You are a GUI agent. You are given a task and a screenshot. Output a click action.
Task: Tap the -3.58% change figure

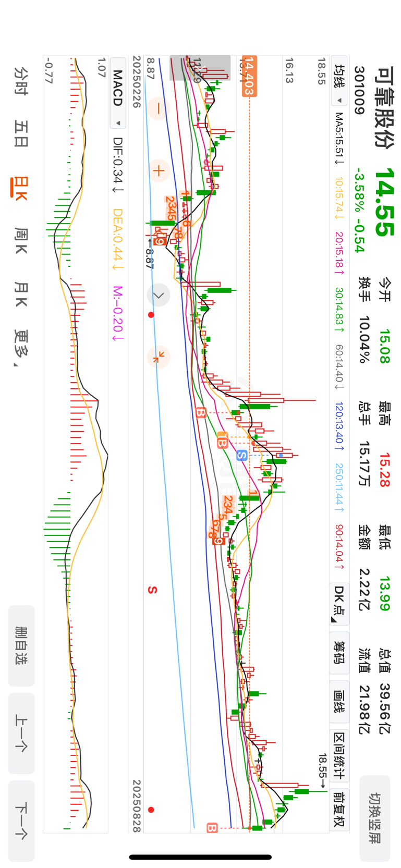[360, 190]
